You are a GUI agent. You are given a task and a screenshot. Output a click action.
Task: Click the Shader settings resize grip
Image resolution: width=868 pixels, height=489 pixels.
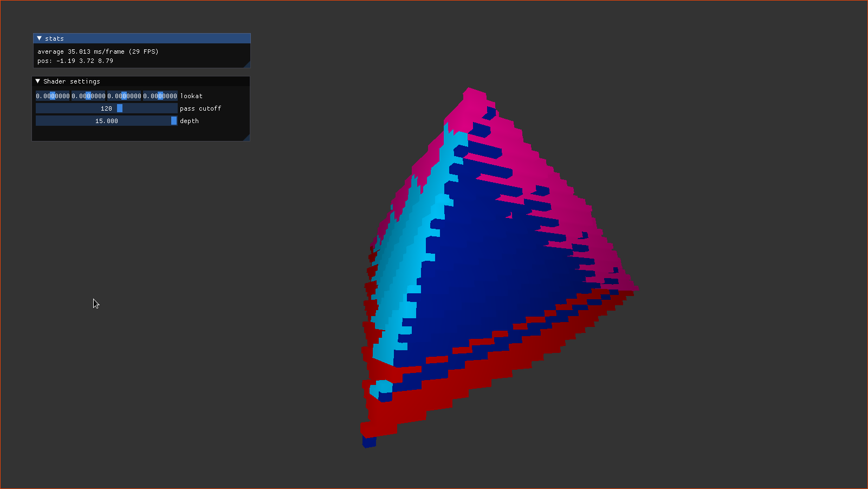click(x=247, y=139)
